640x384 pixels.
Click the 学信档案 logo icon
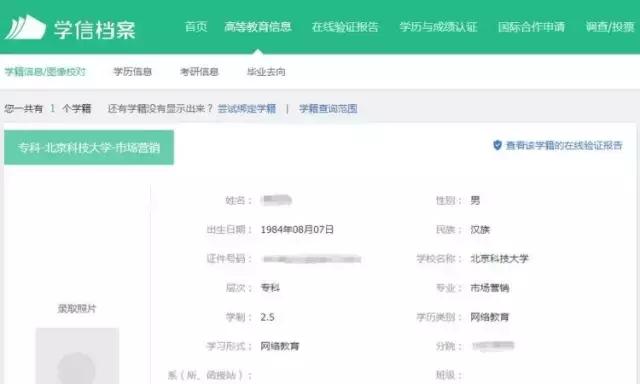pyautogui.click(x=25, y=27)
